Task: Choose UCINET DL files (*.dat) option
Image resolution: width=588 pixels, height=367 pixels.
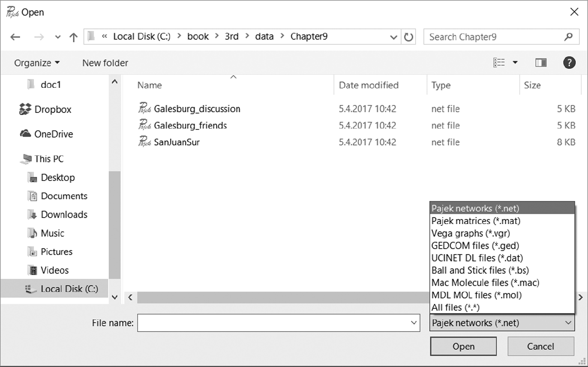Action: [502, 258]
